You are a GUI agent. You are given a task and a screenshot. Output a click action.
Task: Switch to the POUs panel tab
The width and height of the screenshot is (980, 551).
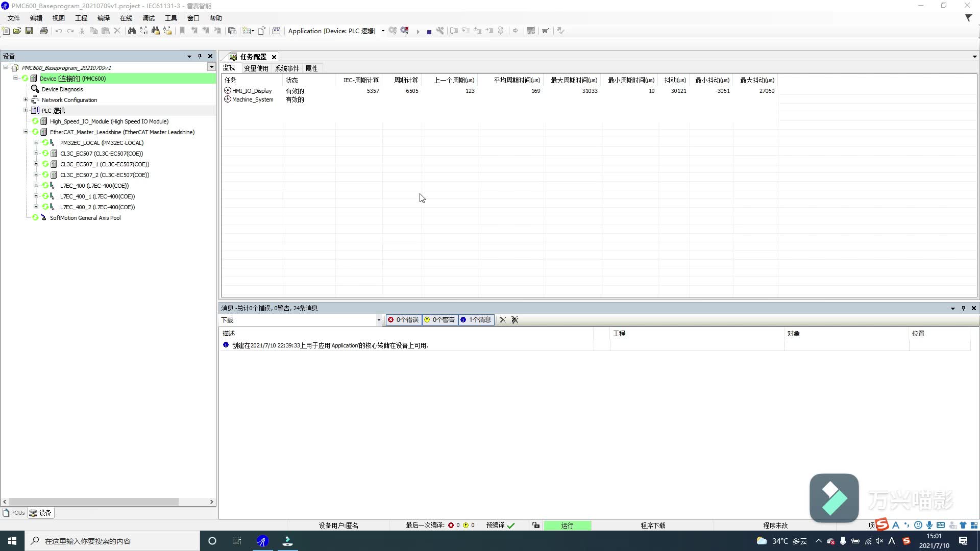tap(14, 513)
